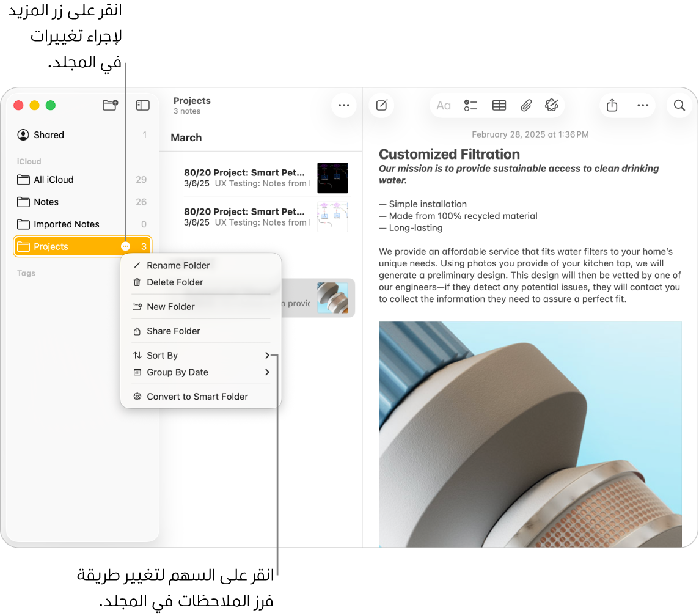Click the 'Made from 100% recycled material' line
Image resolution: width=699 pixels, height=616 pixels.
pyautogui.click(x=458, y=216)
